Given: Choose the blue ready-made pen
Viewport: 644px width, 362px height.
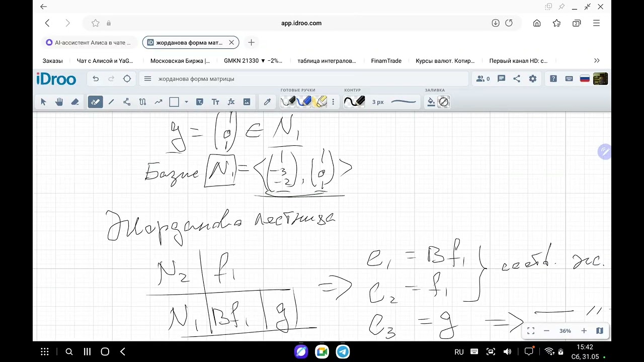Looking at the screenshot, I should point(304,102).
